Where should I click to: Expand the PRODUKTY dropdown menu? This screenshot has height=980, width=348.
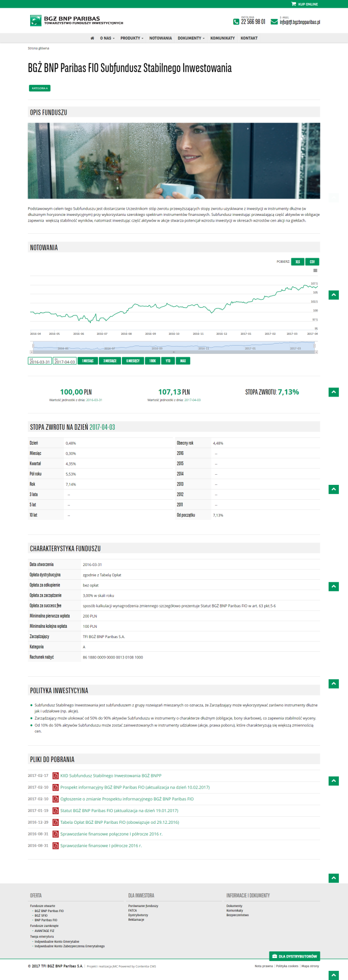pyautogui.click(x=132, y=38)
